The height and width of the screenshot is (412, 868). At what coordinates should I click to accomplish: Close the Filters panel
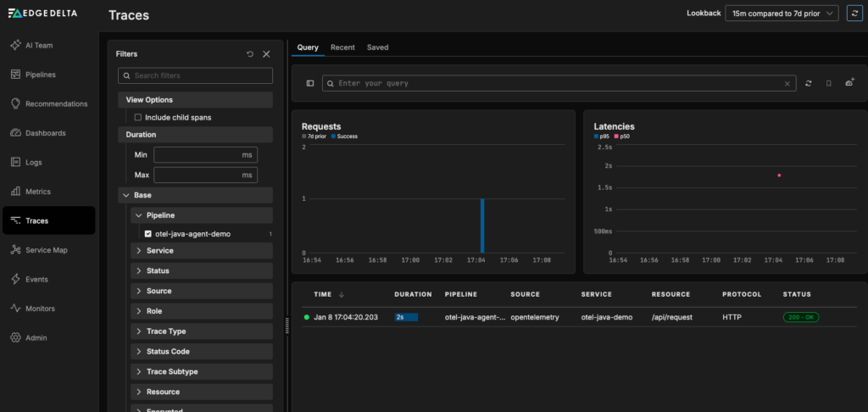coord(266,54)
